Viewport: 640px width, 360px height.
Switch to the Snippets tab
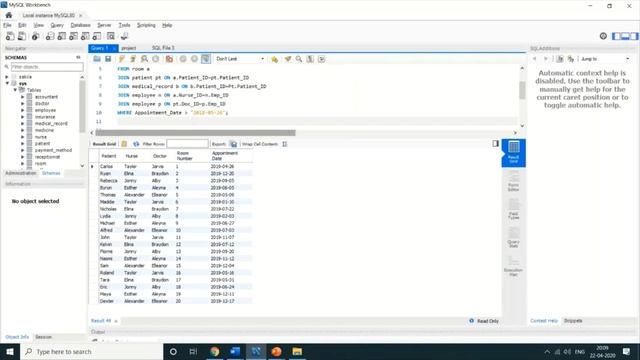(x=573, y=321)
